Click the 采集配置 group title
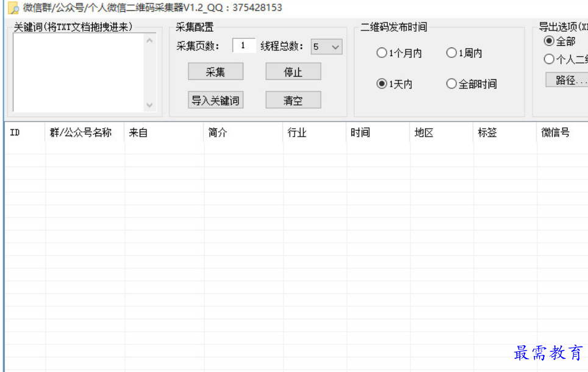Screen dimensions: 588x372 (195, 27)
